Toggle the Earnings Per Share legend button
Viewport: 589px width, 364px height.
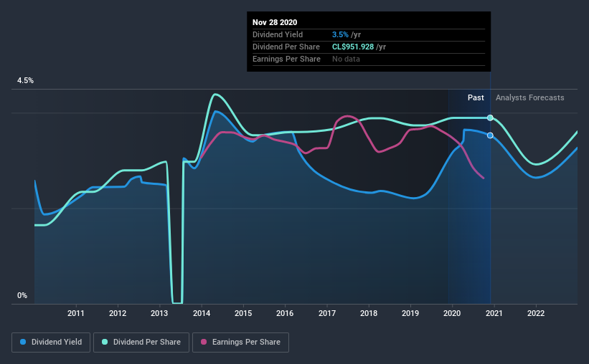coord(240,343)
